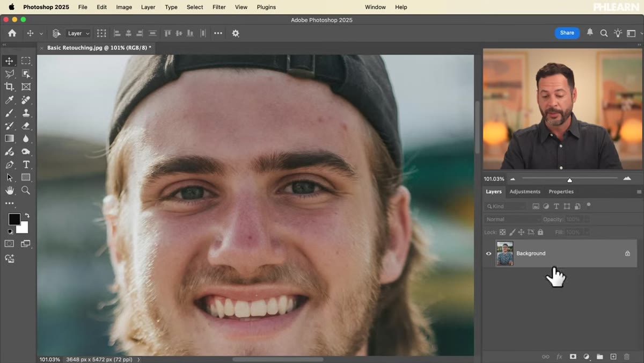Select the Hand tool
The width and height of the screenshot is (644, 363).
tap(9, 191)
